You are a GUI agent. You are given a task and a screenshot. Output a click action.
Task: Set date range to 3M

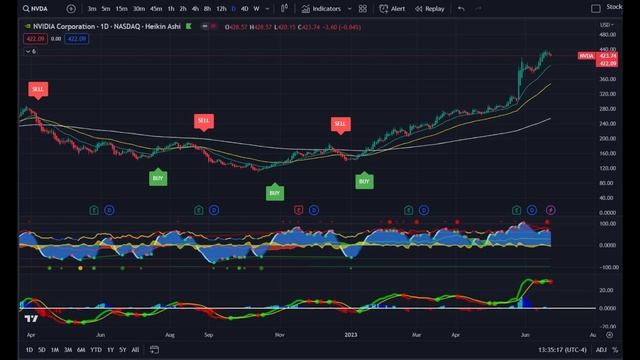click(x=68, y=350)
